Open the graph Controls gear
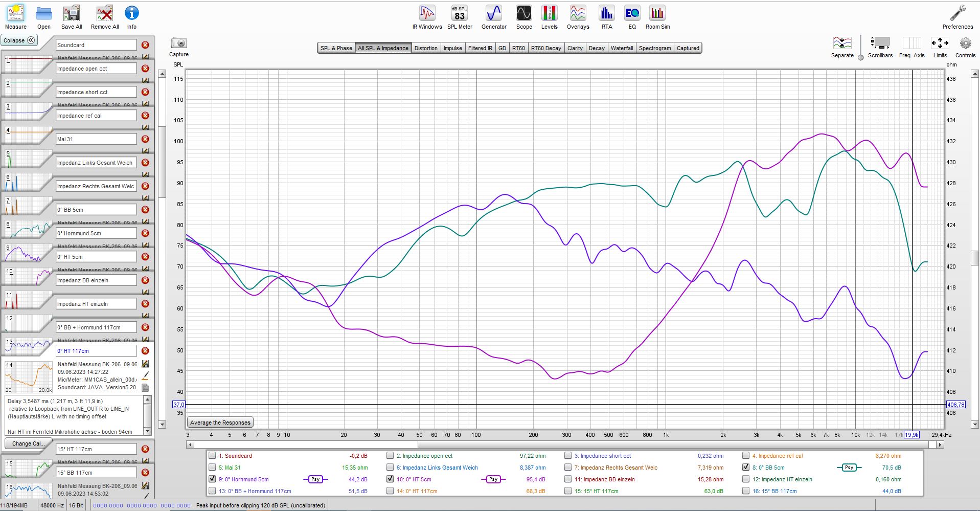The image size is (980, 511). click(965, 47)
